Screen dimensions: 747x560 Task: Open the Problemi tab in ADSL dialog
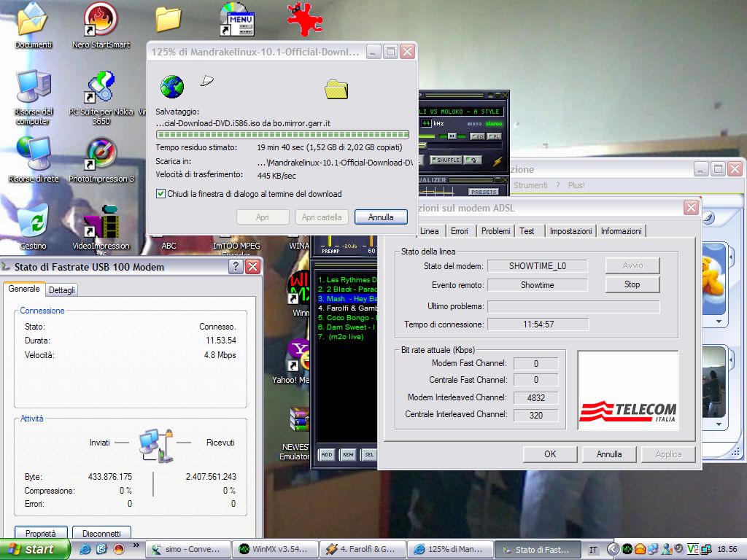pos(495,231)
